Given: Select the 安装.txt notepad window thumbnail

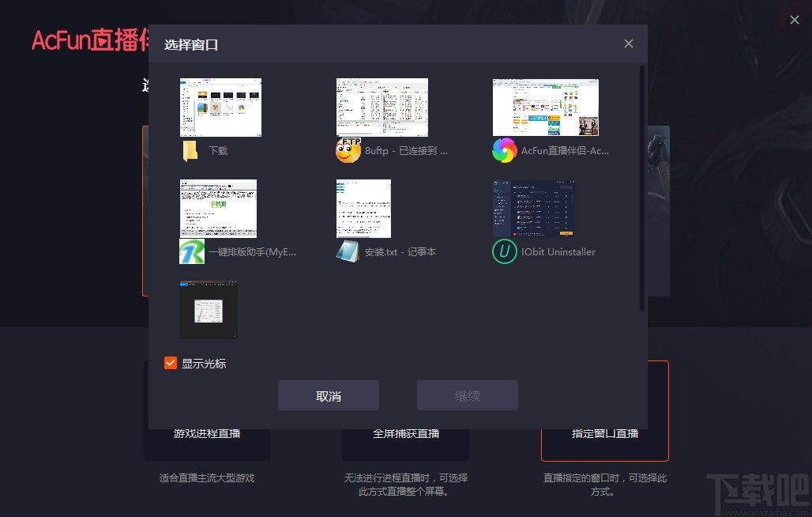Looking at the screenshot, I should click(x=363, y=208).
